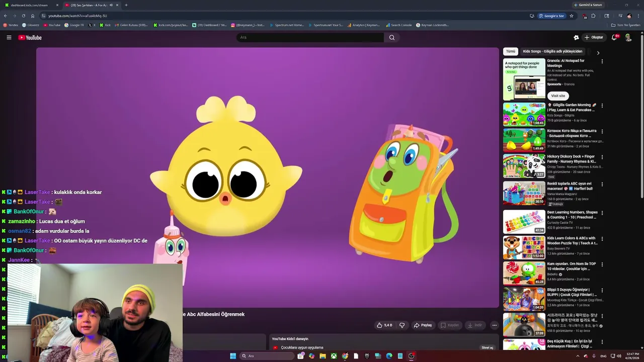Open OBS Studio from taskbar
The image size is (644, 362).
pos(411,356)
